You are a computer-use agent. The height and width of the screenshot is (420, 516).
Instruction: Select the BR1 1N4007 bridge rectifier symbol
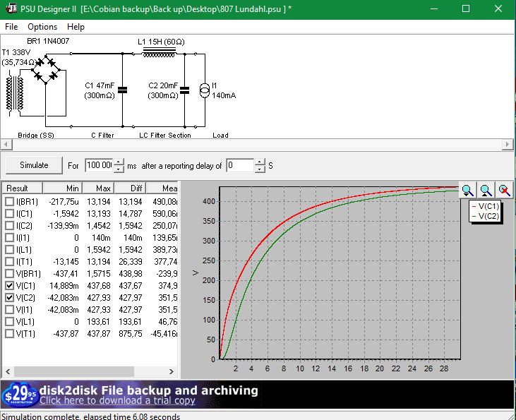46,69
